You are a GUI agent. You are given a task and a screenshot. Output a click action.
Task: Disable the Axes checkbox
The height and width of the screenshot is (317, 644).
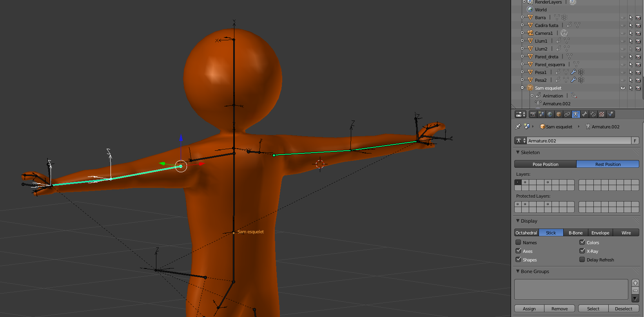tap(518, 251)
